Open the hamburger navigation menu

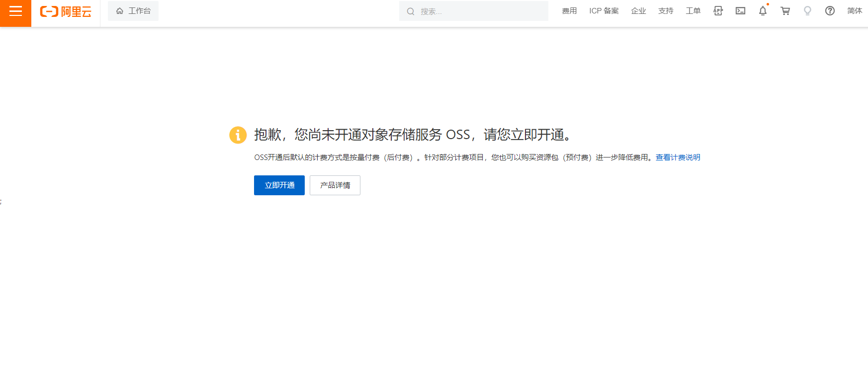click(x=15, y=11)
